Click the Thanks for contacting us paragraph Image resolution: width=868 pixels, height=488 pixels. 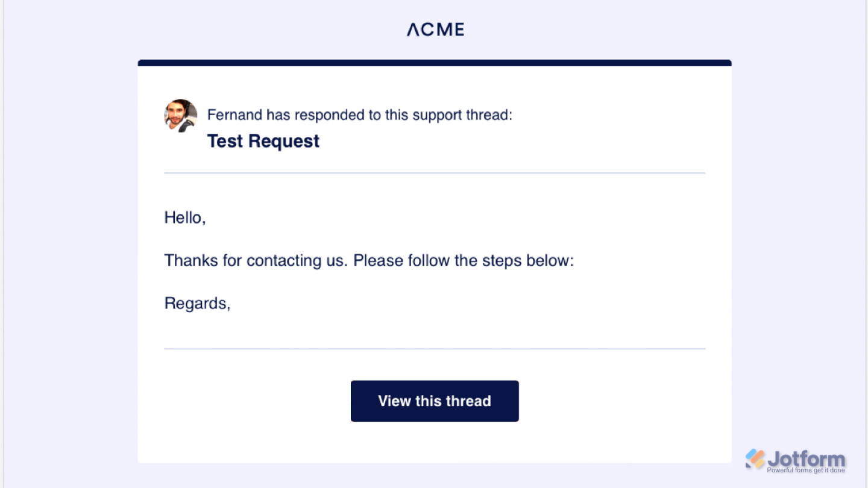click(369, 260)
